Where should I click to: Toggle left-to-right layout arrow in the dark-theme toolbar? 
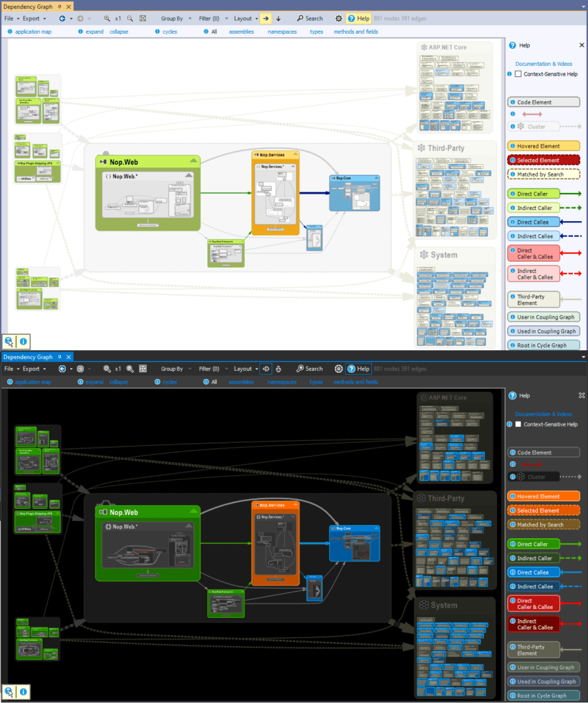coord(266,369)
